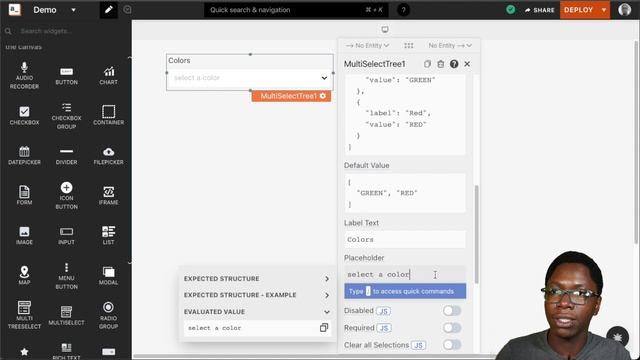The height and width of the screenshot is (360, 640).
Task: Copy the MultiSelectTree1 widget
Action: click(427, 64)
